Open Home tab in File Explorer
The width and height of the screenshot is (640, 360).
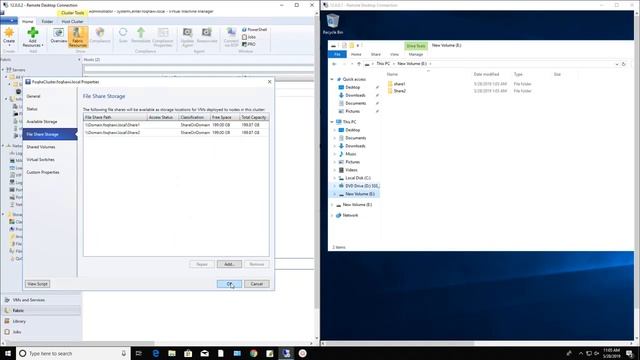coord(356,54)
